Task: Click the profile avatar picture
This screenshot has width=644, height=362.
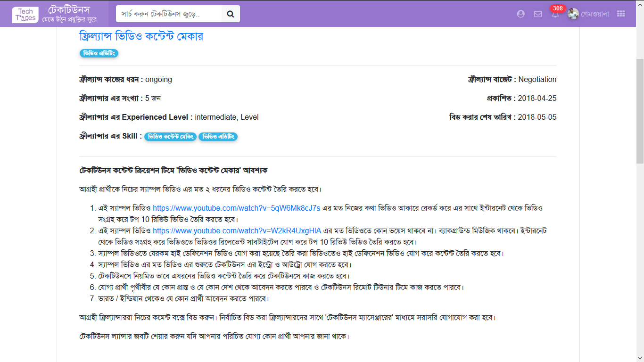Action: coord(573,14)
